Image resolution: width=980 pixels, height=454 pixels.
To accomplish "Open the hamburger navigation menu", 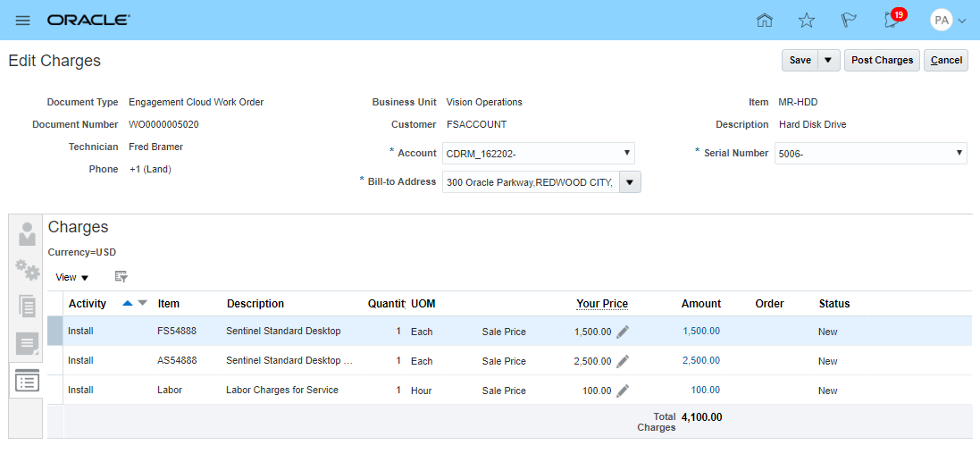I will [23, 21].
